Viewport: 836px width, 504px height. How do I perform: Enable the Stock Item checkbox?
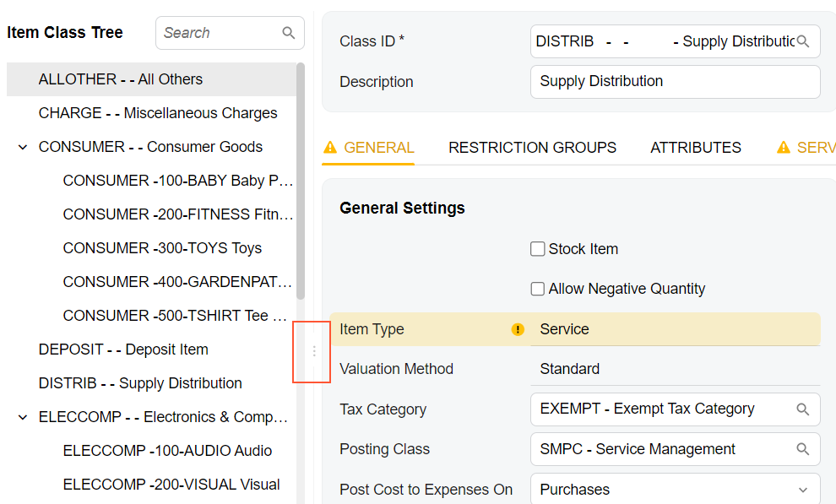coord(537,249)
